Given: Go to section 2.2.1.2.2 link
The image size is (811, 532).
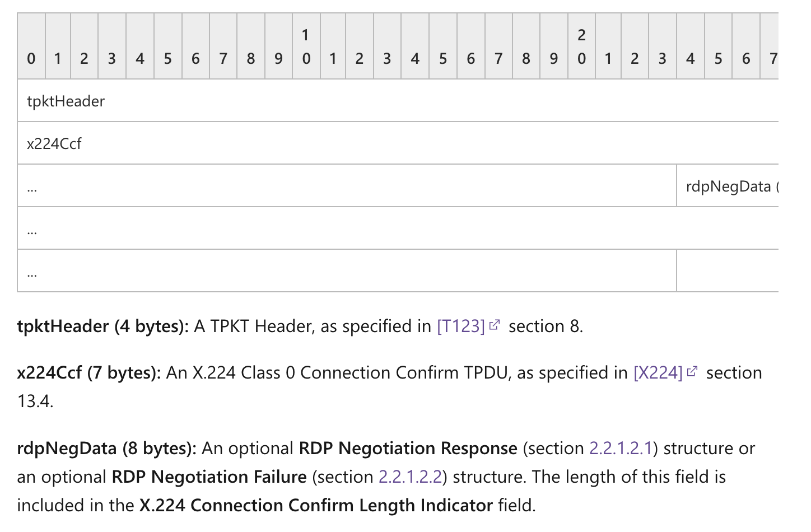Looking at the screenshot, I should [x=411, y=477].
